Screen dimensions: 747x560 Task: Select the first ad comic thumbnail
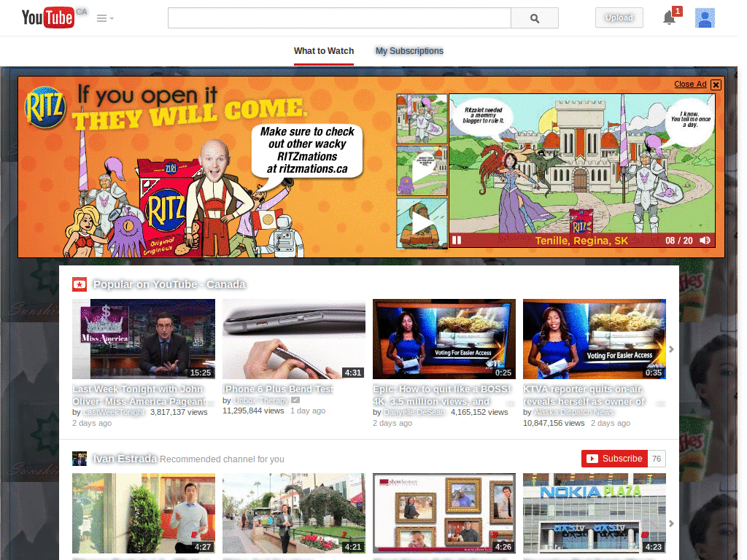pyautogui.click(x=422, y=119)
